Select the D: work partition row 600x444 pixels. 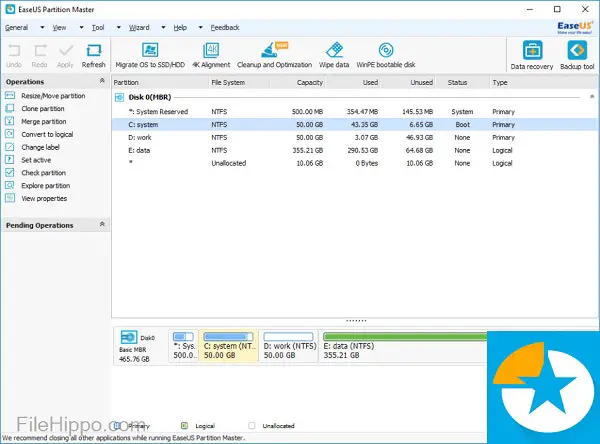[x=355, y=137]
